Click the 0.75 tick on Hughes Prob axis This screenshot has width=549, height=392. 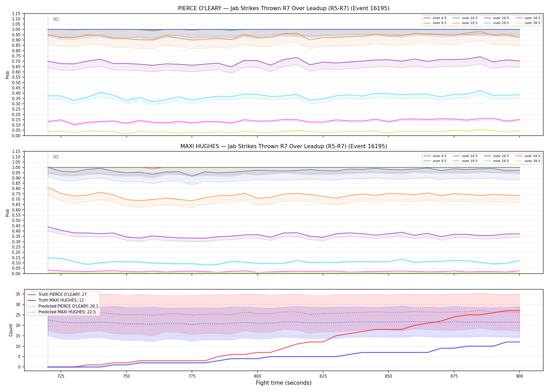pos(16,194)
